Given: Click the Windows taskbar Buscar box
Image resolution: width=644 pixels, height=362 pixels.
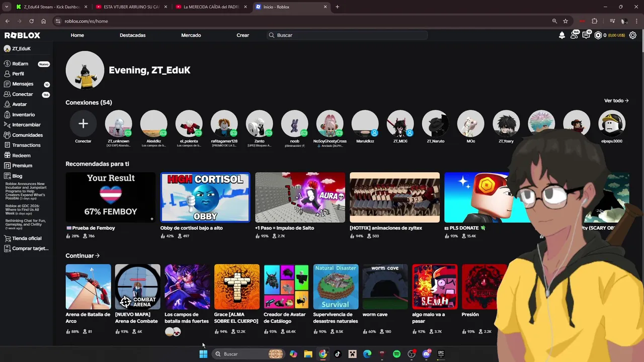Looking at the screenshot, I should tap(248, 354).
